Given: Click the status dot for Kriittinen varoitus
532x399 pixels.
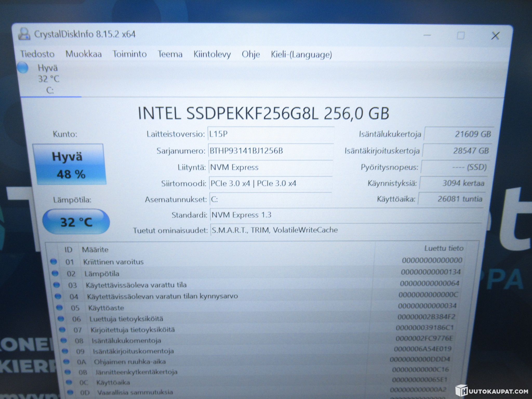Looking at the screenshot, I should 54,262.
